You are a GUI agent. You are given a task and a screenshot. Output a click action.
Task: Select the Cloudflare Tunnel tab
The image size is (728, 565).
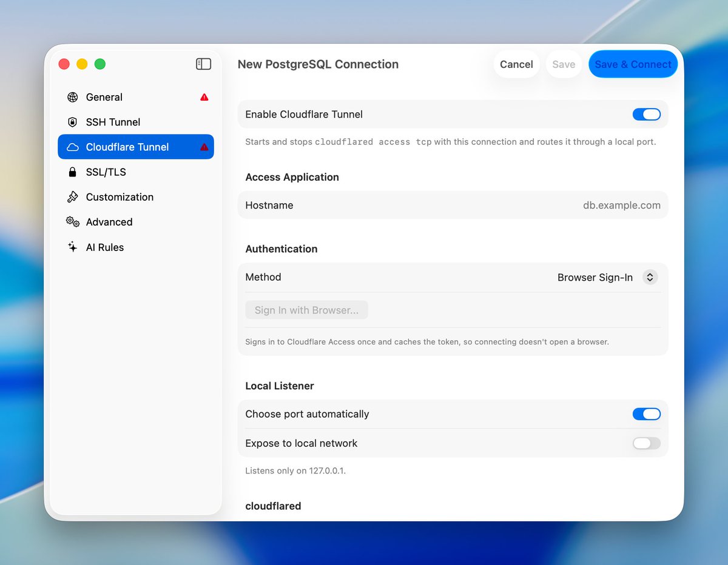coord(136,147)
